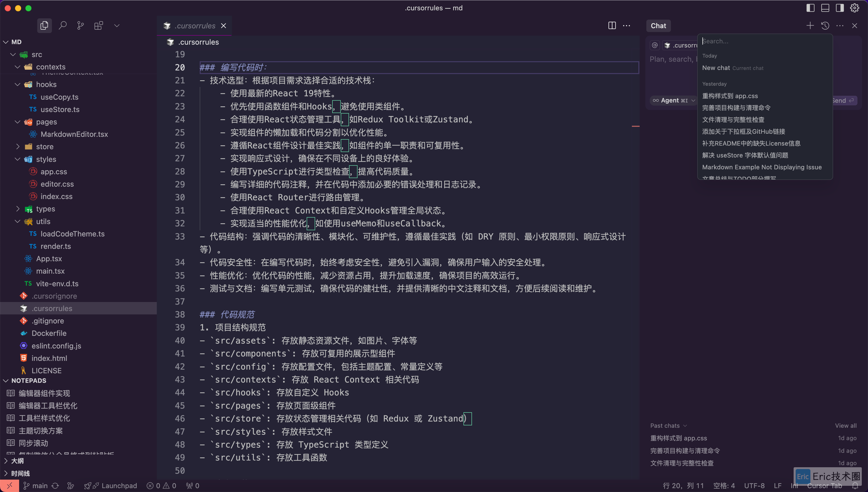
Task: Start a new chat with plus icon
Action: (810, 26)
